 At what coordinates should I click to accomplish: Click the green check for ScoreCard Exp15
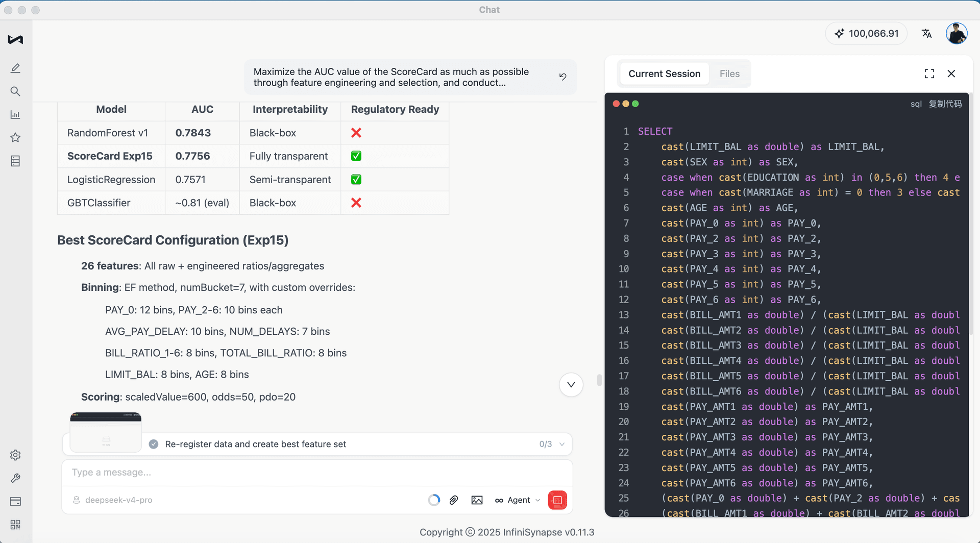356,156
